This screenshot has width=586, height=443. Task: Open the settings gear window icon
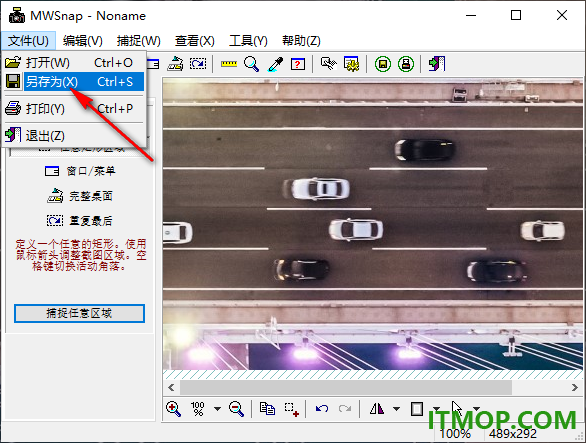(x=351, y=64)
